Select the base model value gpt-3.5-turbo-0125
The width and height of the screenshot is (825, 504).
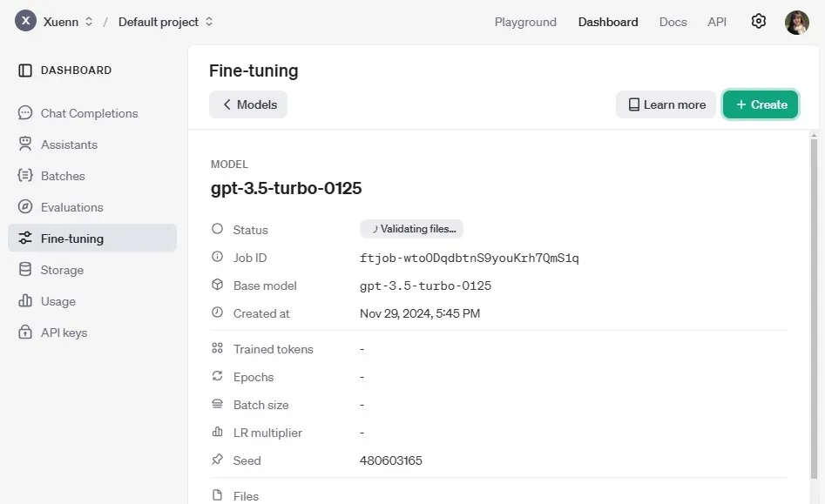(426, 286)
